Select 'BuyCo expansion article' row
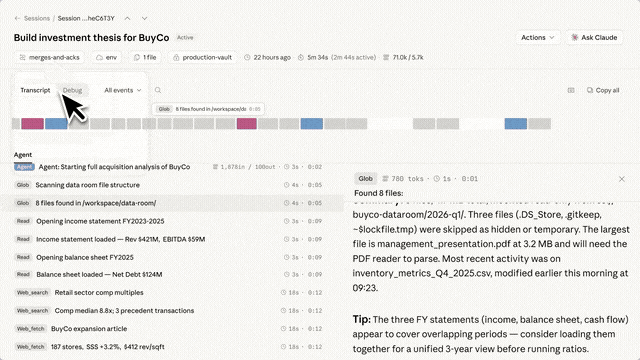The image size is (640, 360). click(171, 329)
